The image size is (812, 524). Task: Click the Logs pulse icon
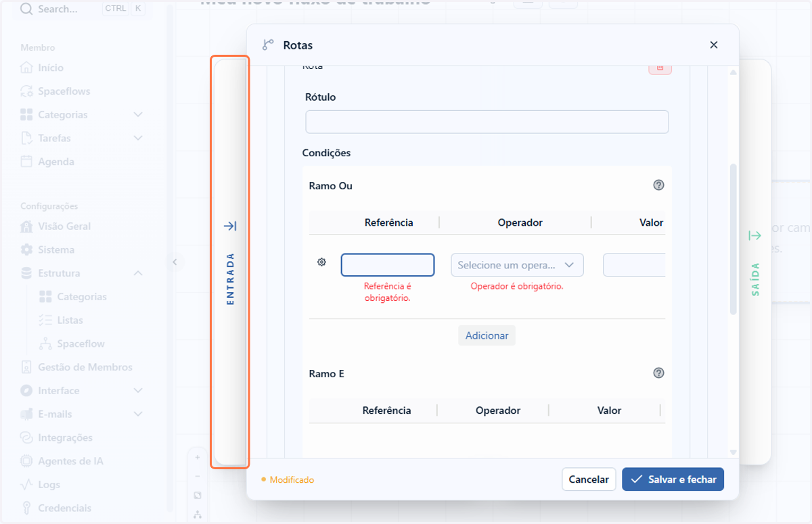(x=26, y=484)
